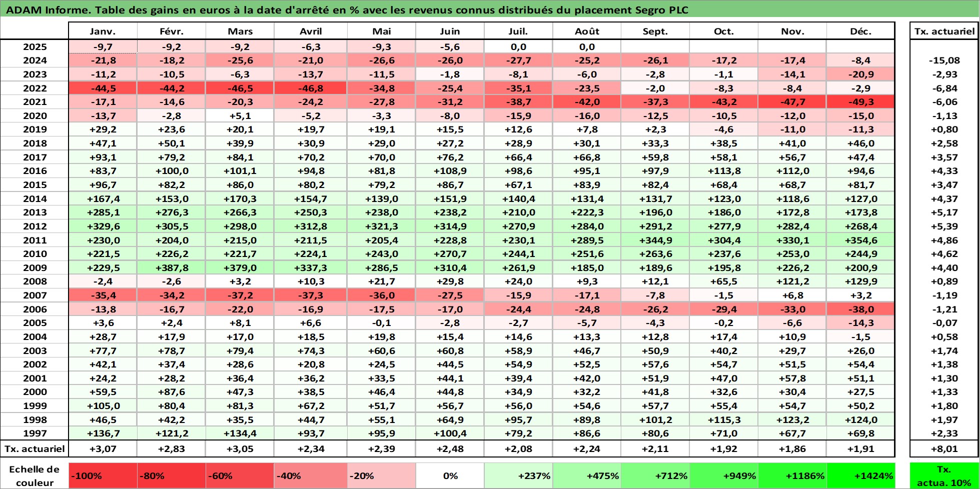Select the 'Sept.' column header
Viewport: 980px width, 489px height.
pyautogui.click(x=655, y=31)
